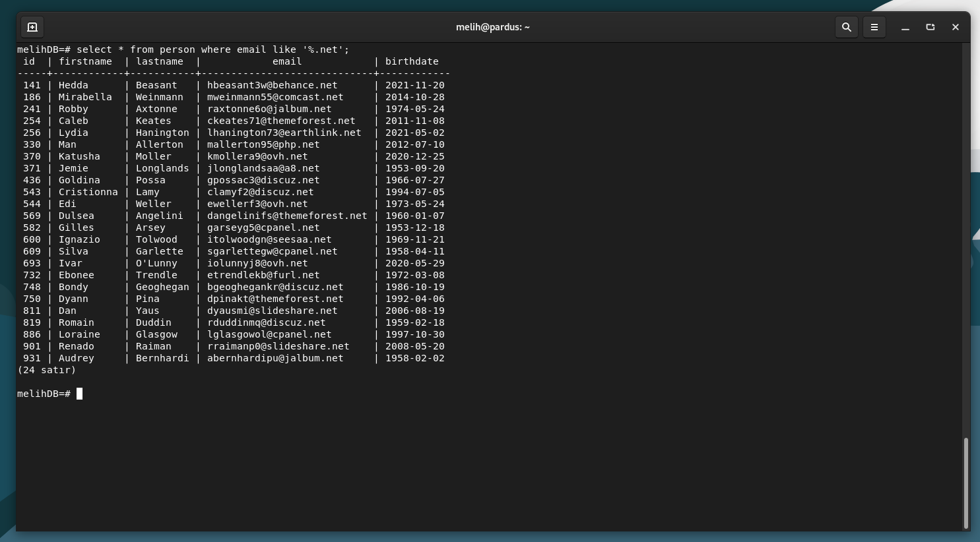This screenshot has height=542, width=980.
Task: Click email iolunnyj8@ovh.net
Action: pyautogui.click(x=257, y=263)
